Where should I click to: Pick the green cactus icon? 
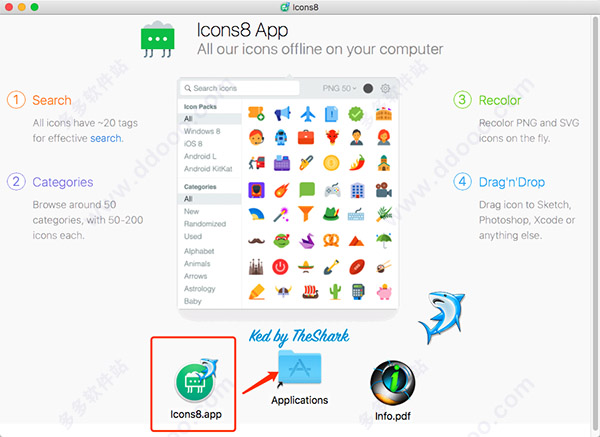[x=335, y=292]
